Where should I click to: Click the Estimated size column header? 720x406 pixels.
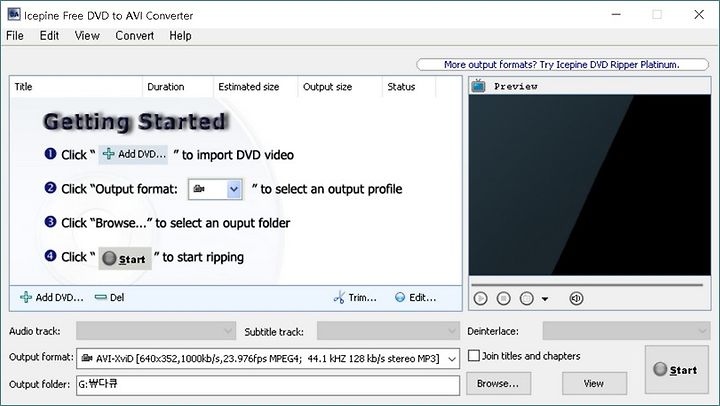tap(255, 87)
